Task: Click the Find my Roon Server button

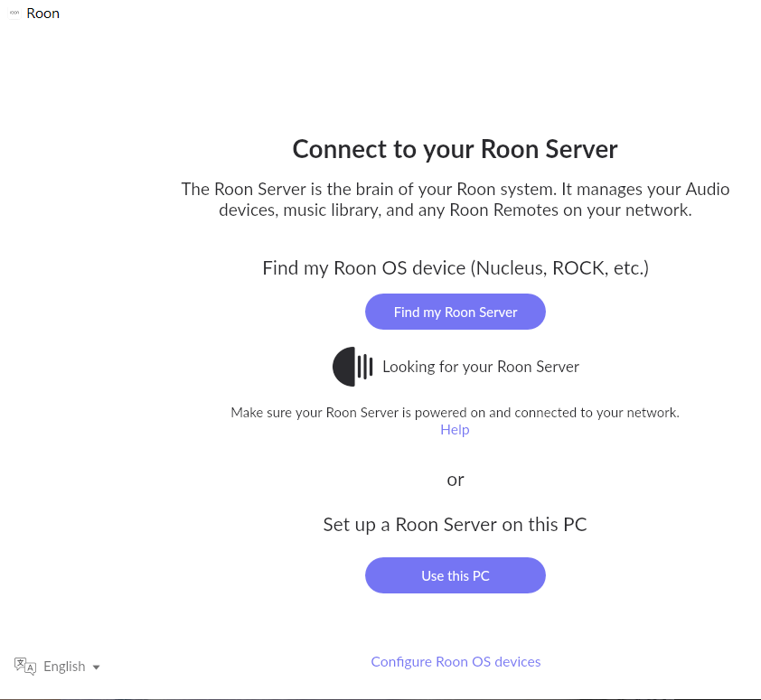Action: click(x=456, y=312)
